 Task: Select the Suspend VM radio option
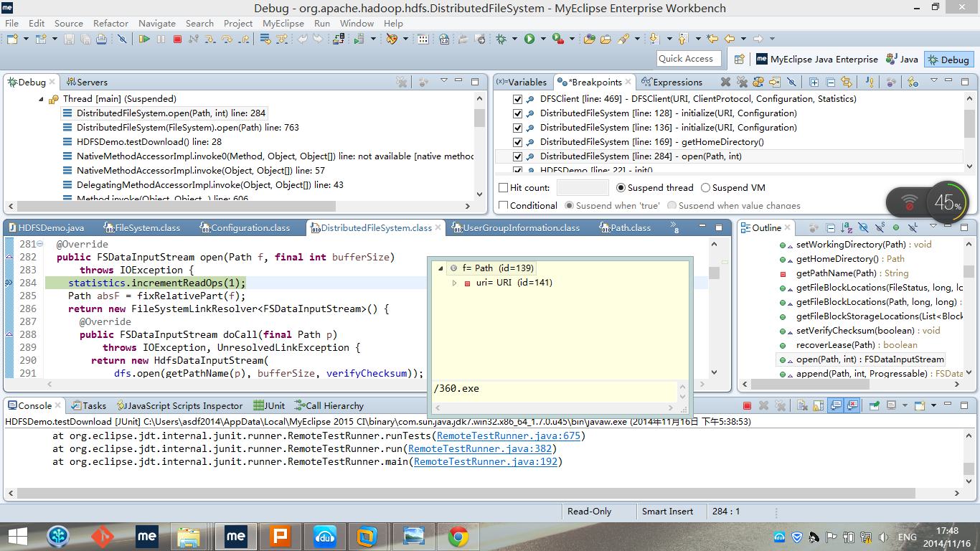[x=706, y=188]
